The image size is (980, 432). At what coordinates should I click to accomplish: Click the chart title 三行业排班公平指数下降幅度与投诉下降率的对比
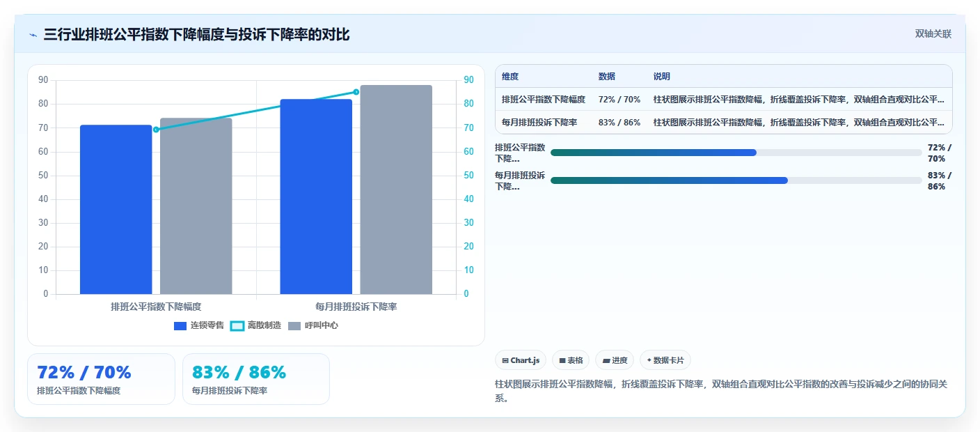[197, 34]
